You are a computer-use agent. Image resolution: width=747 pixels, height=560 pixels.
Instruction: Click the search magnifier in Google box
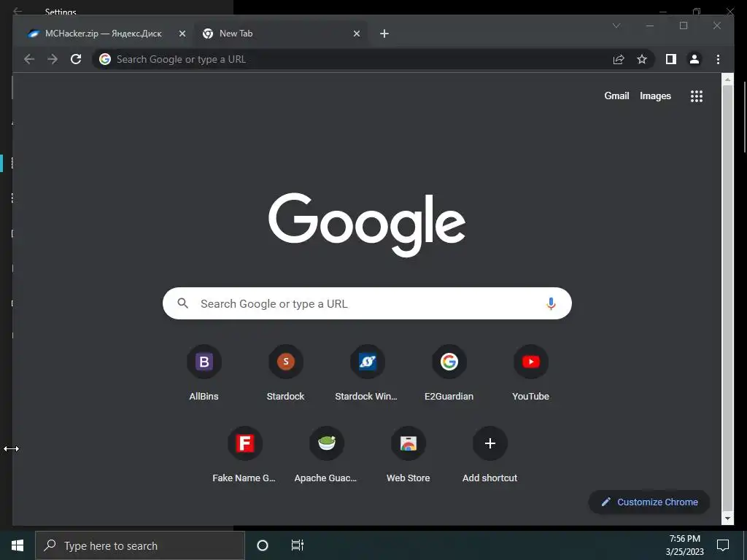tap(183, 303)
